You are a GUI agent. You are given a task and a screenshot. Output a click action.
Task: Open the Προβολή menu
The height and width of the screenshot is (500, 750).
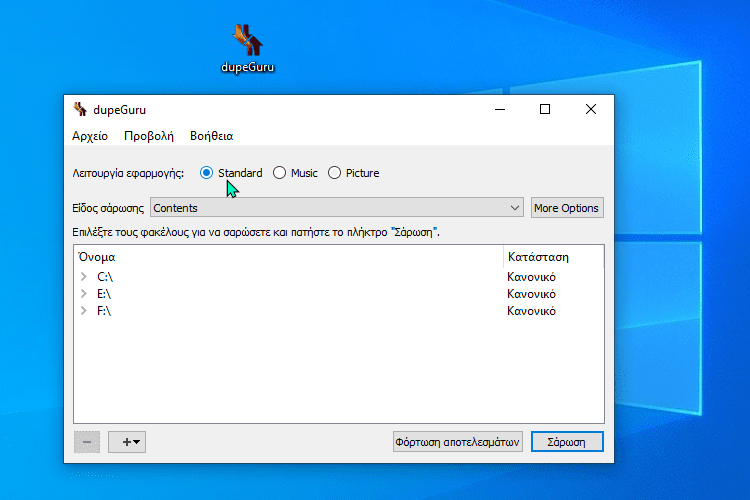149,136
